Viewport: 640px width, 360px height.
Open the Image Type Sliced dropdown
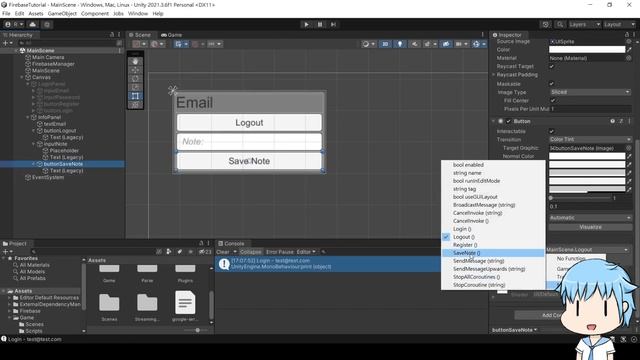click(x=590, y=92)
